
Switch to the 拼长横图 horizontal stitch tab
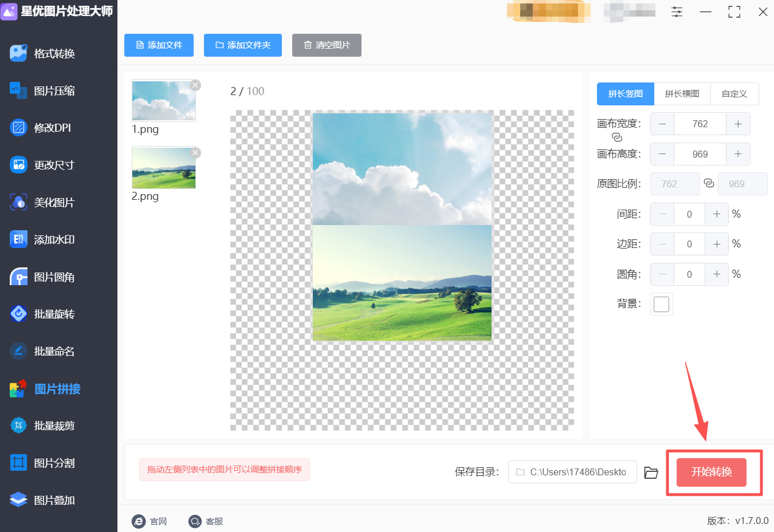[682, 94]
